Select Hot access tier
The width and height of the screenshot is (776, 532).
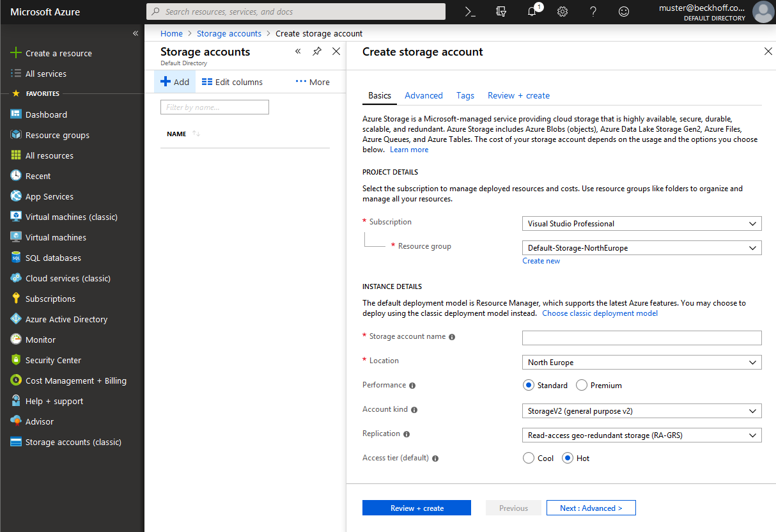567,458
